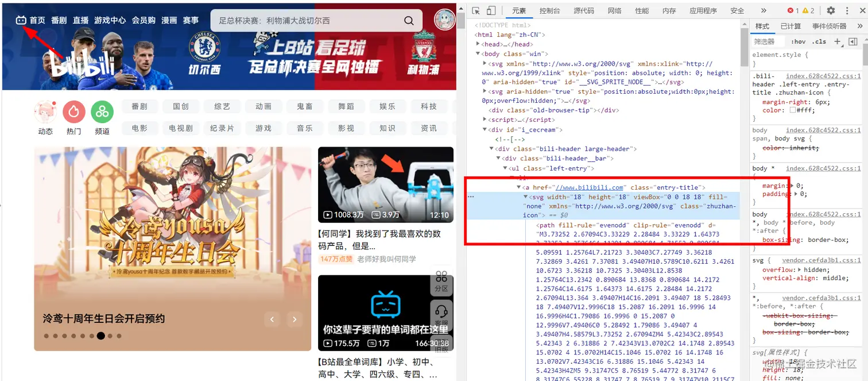The height and width of the screenshot is (381, 868).
Task: Switch to the 安全 security tab
Action: 737,10
